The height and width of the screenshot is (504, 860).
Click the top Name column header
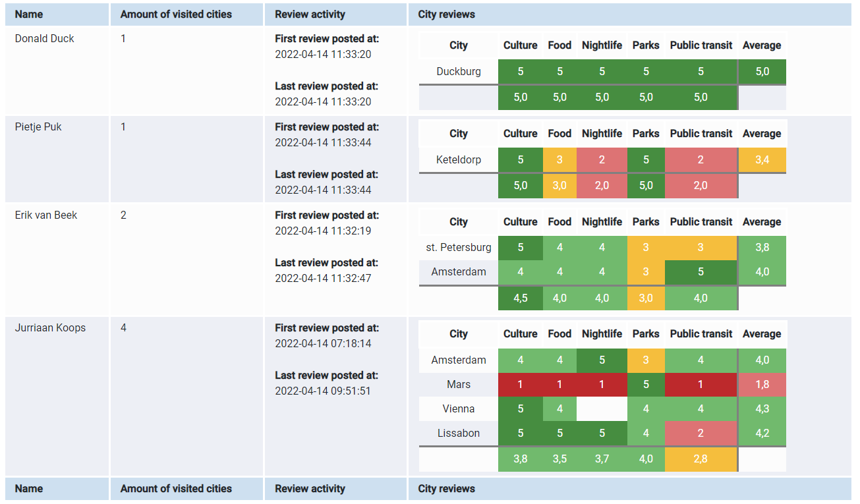[x=57, y=14]
